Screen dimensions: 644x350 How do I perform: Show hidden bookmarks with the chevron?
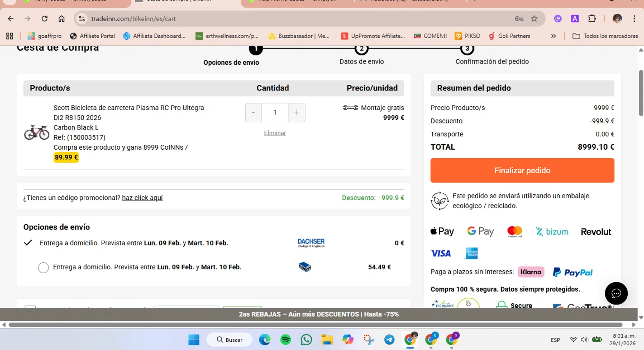(x=553, y=36)
